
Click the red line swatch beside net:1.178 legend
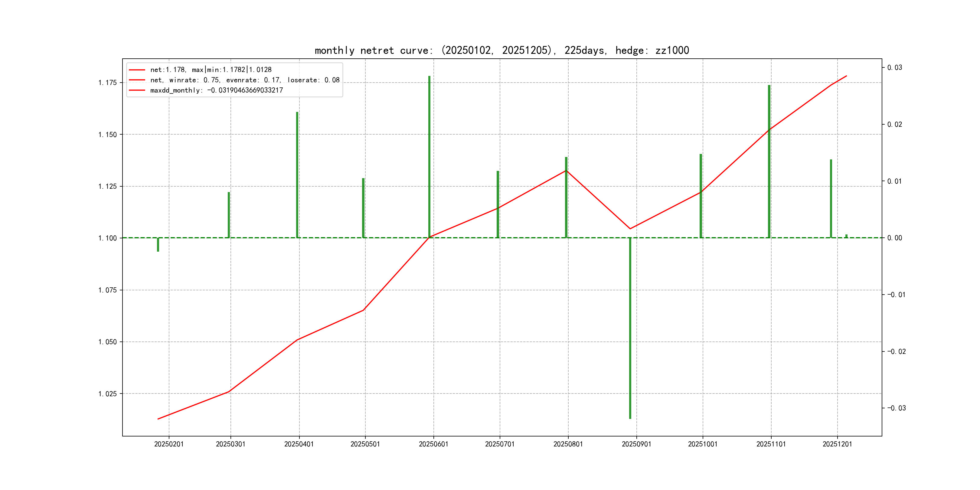[137, 70]
